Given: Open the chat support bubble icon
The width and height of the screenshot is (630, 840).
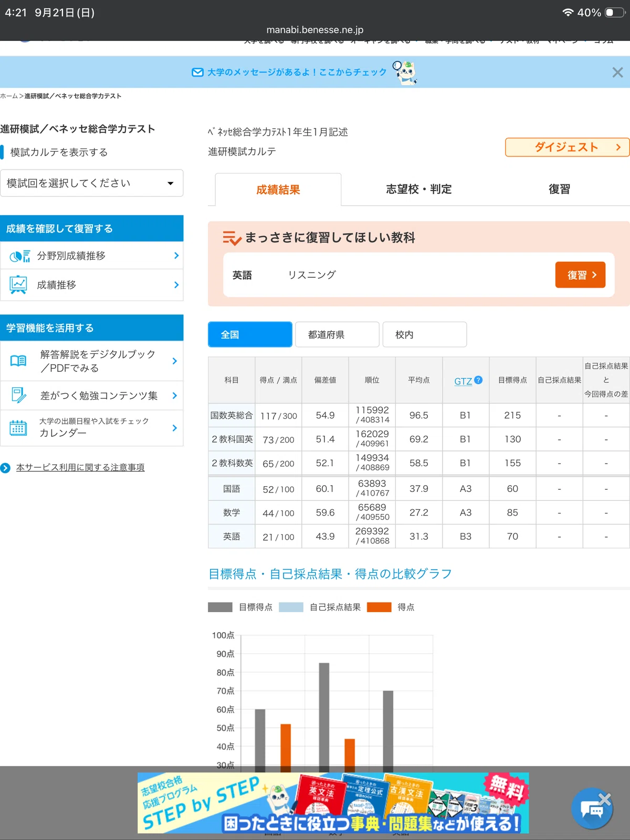Looking at the screenshot, I should [x=592, y=809].
